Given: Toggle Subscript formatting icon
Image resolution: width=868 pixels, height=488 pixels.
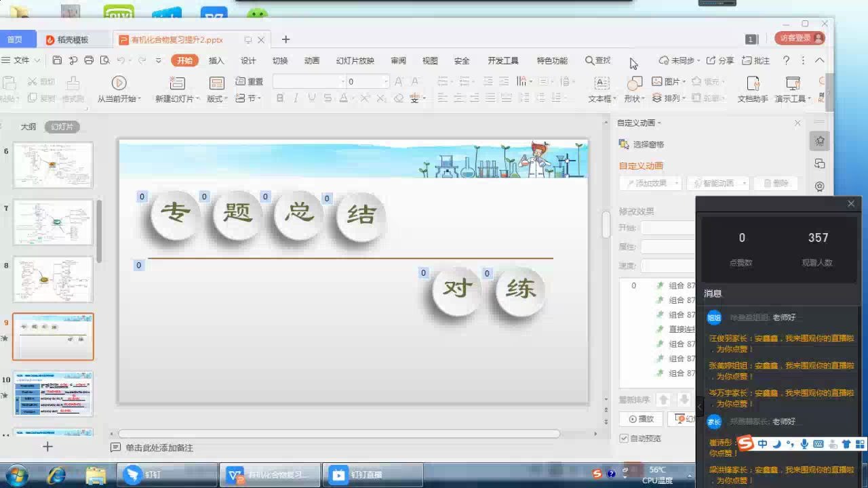Looking at the screenshot, I should [x=382, y=98].
